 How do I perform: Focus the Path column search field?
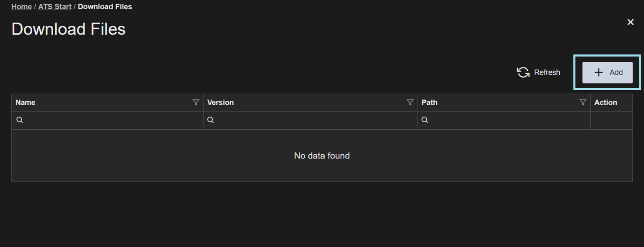coord(504,120)
